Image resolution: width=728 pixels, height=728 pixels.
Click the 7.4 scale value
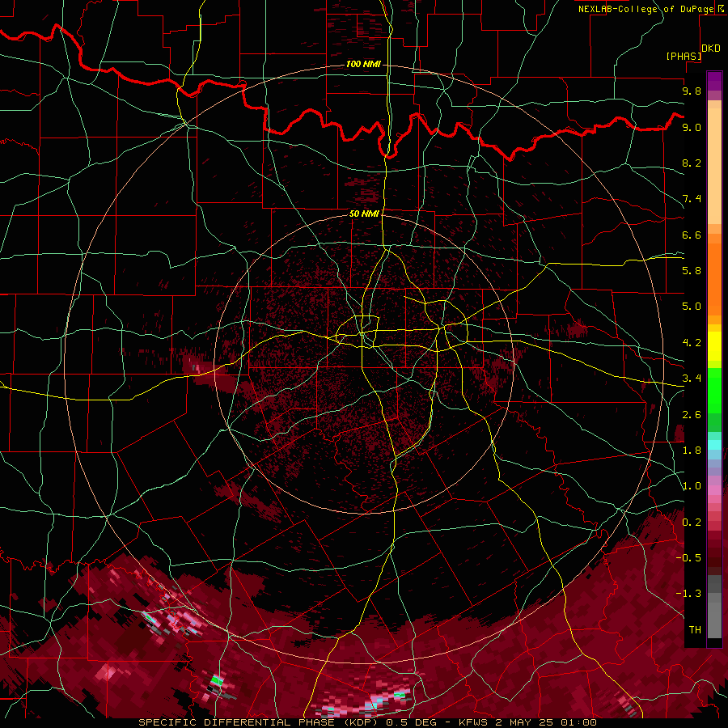pyautogui.click(x=692, y=199)
